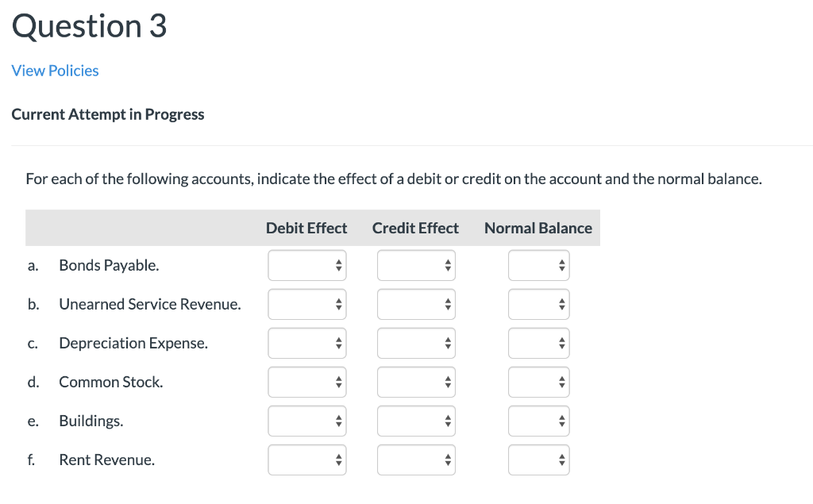The height and width of the screenshot is (504, 813).
Task: Open the Normal Balance dropdown for Depreciation Expense
Action: [539, 343]
